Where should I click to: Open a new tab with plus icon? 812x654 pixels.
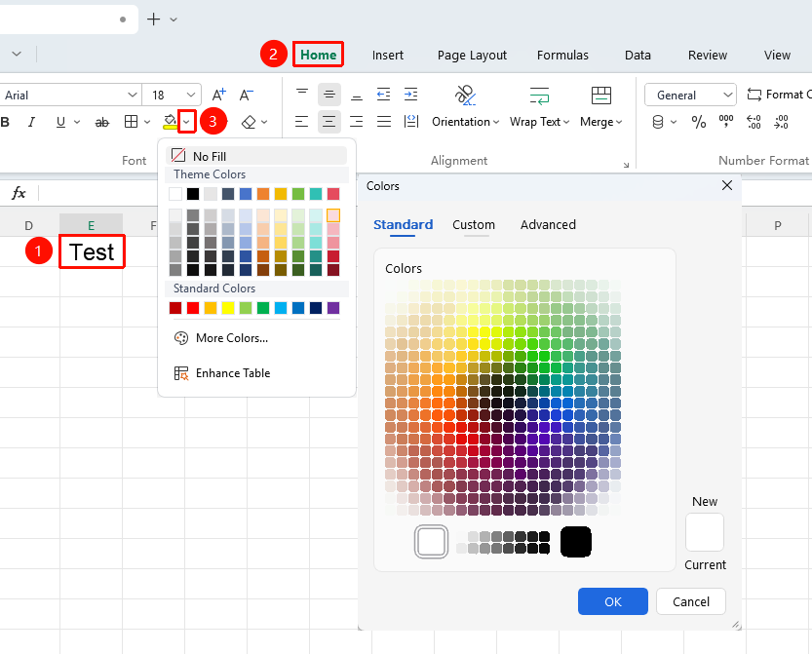pos(153,19)
